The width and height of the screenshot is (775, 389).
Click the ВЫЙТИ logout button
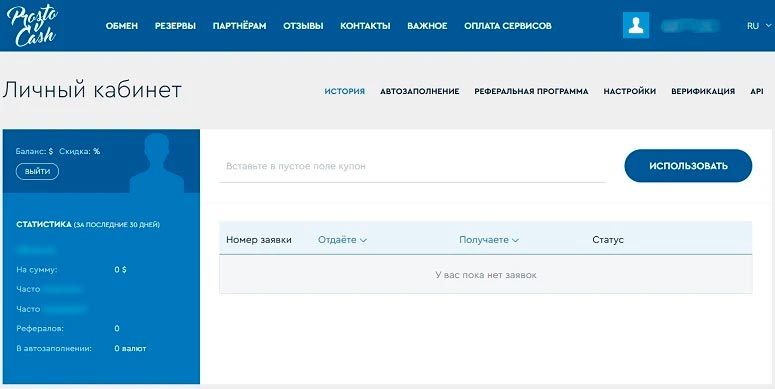tap(38, 172)
